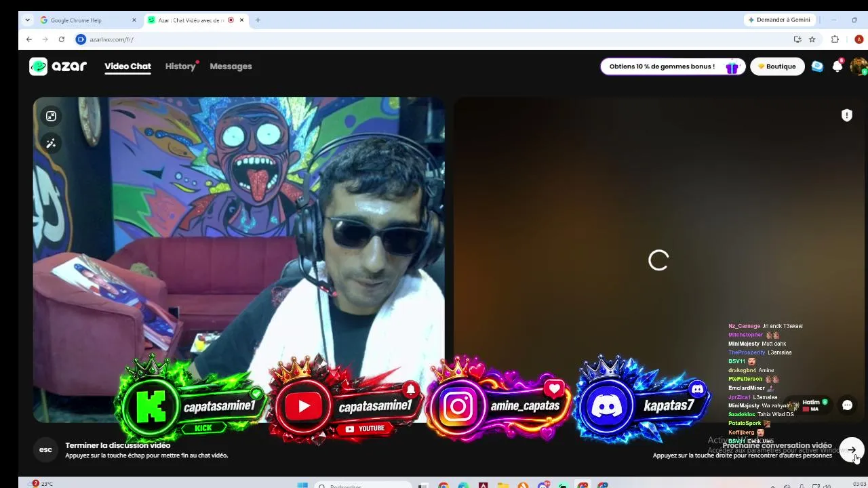Open the in-call chat bubble button
This screenshot has width=868, height=488.
tap(847, 405)
